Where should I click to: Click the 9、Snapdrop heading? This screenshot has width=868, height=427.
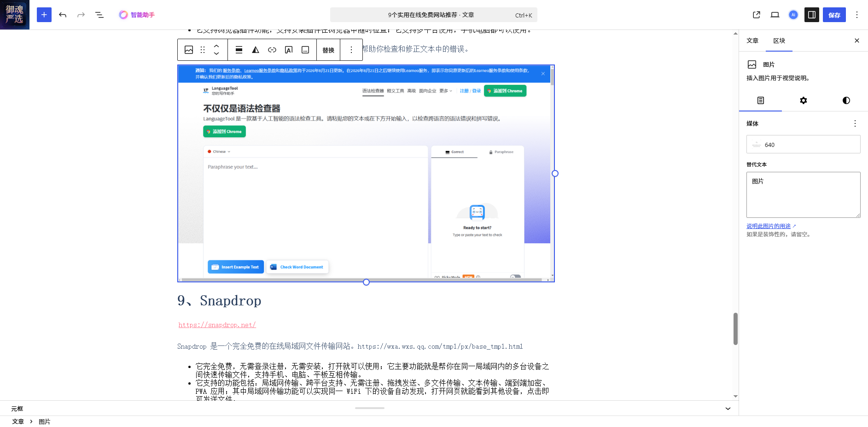coord(219,301)
